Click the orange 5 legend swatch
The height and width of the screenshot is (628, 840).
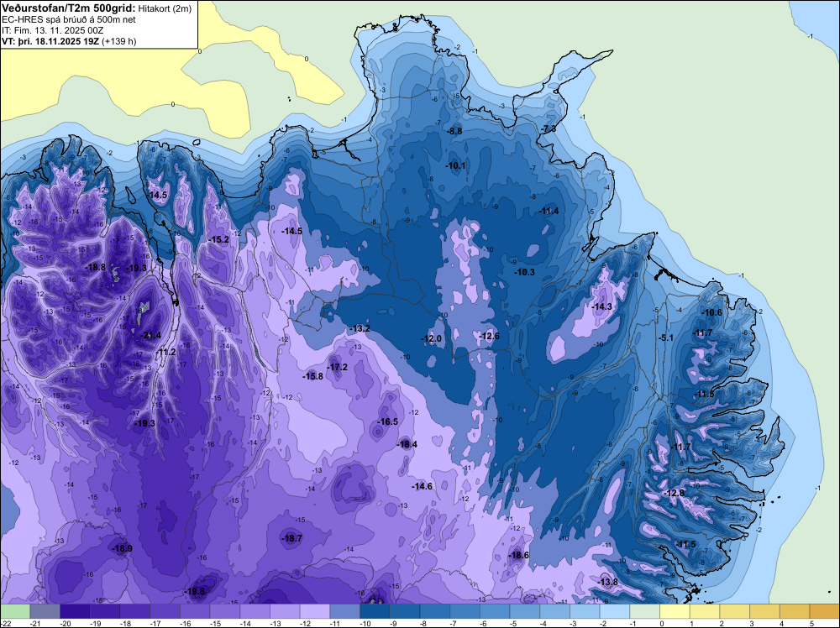[825, 611]
